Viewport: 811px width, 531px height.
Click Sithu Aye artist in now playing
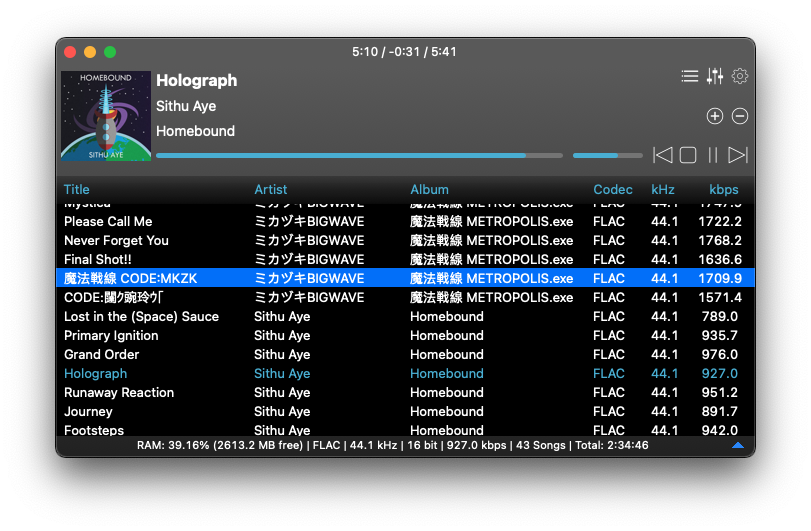click(x=186, y=106)
